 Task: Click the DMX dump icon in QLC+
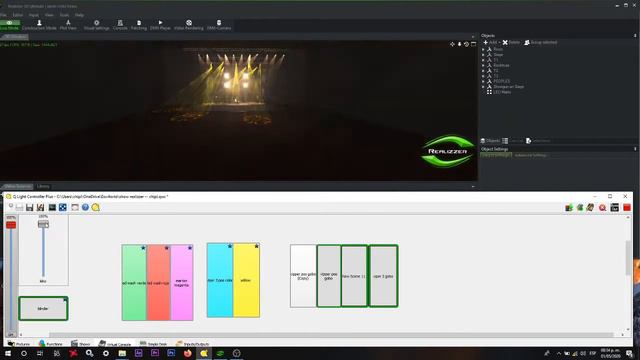[x=569, y=208]
